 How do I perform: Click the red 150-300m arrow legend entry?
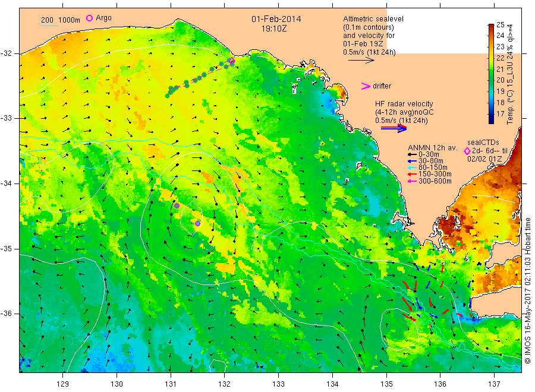(x=430, y=174)
